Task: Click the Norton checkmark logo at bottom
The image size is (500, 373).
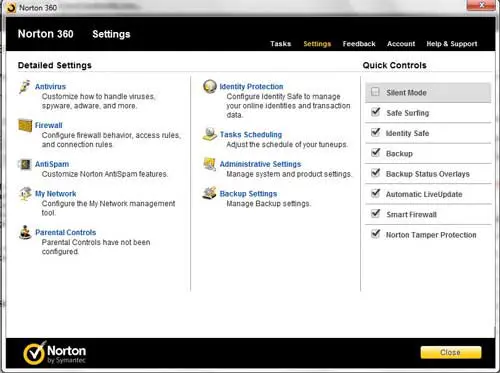Action: 34,353
